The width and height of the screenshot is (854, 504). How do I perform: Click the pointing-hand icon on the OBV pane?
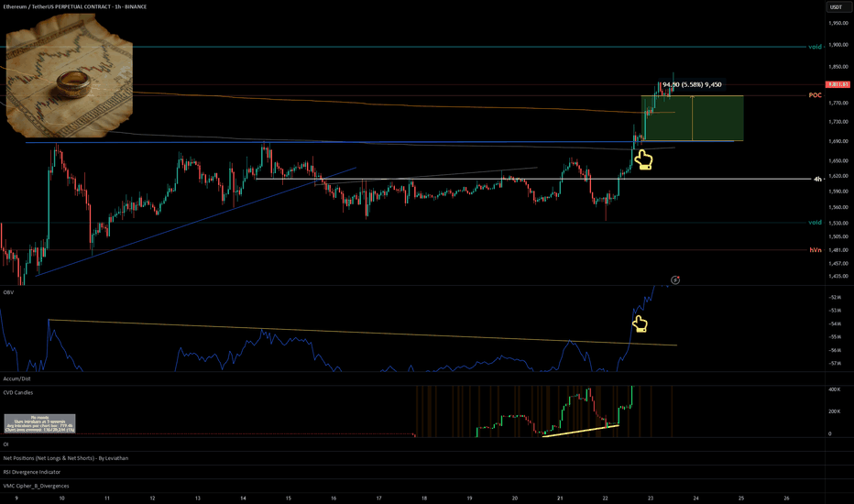click(640, 323)
